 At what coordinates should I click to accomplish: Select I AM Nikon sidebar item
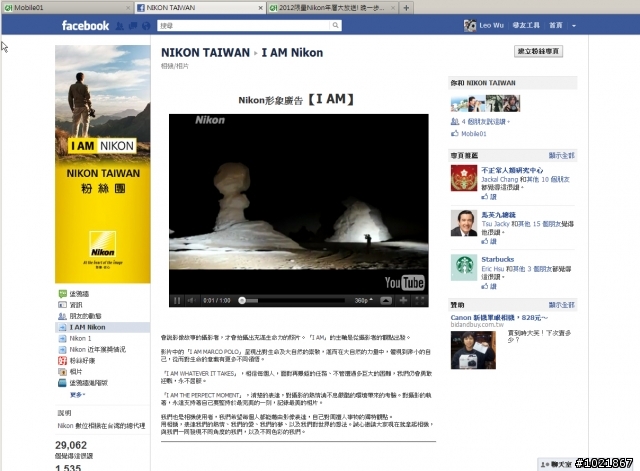click(102, 327)
